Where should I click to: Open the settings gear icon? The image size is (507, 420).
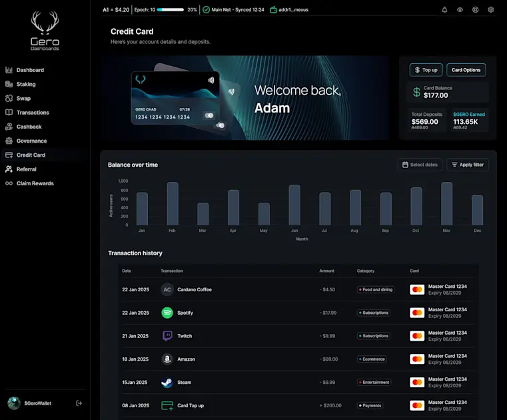coord(491,10)
